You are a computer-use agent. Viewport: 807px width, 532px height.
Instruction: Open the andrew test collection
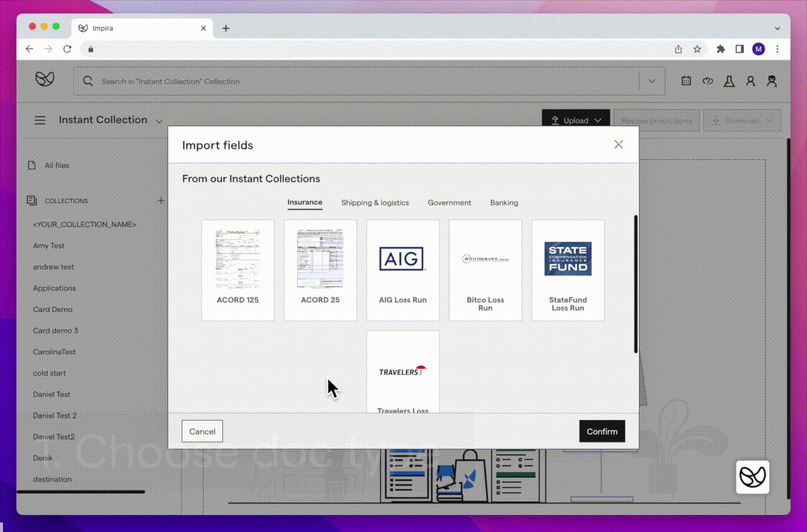pos(53,267)
